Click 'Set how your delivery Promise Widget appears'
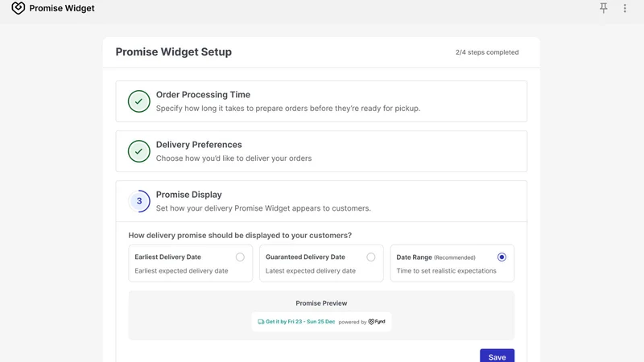The width and height of the screenshot is (644, 362). pos(263,208)
